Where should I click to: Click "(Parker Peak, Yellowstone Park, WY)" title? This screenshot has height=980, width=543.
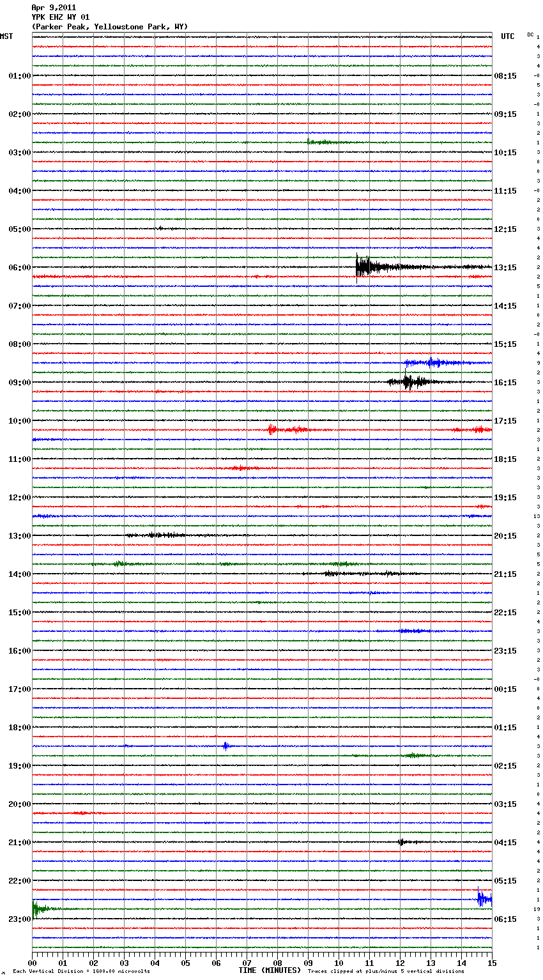(x=109, y=27)
